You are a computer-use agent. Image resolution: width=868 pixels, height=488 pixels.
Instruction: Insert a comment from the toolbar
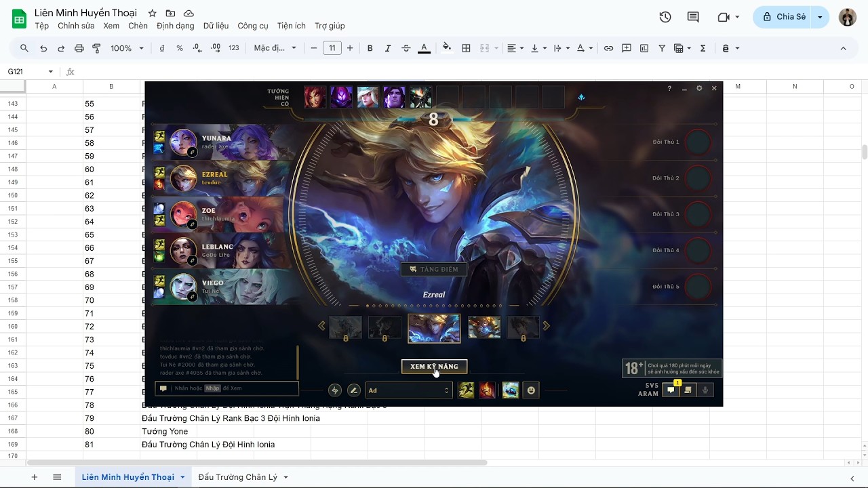point(627,48)
